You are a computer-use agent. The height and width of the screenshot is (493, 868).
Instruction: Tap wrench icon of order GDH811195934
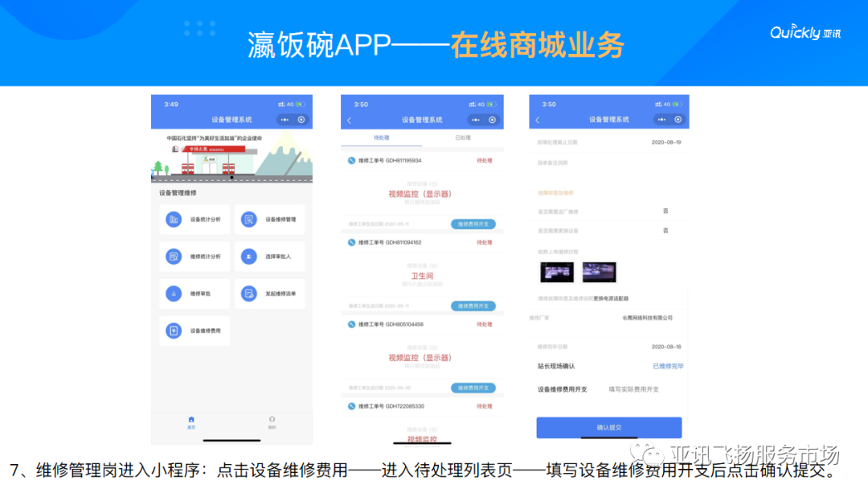[x=351, y=161]
